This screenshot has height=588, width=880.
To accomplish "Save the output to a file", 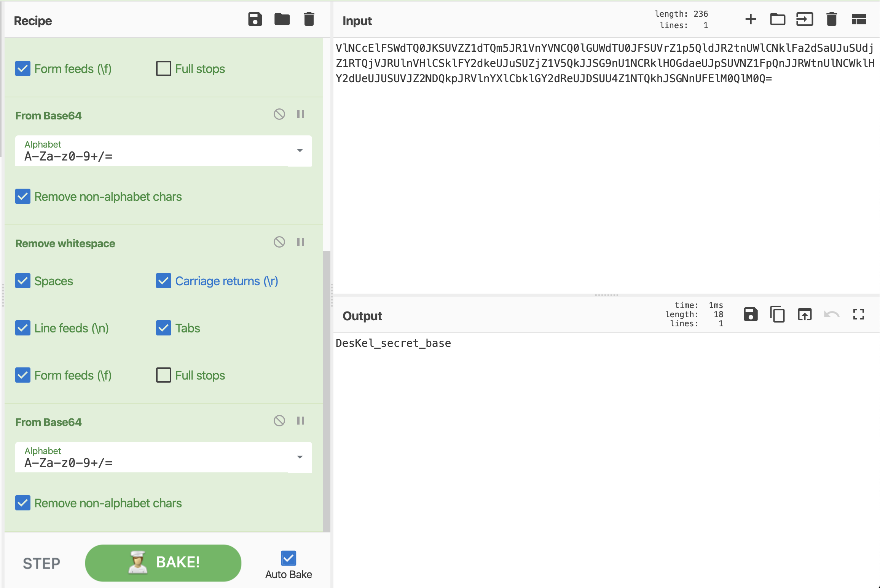I will pos(751,315).
